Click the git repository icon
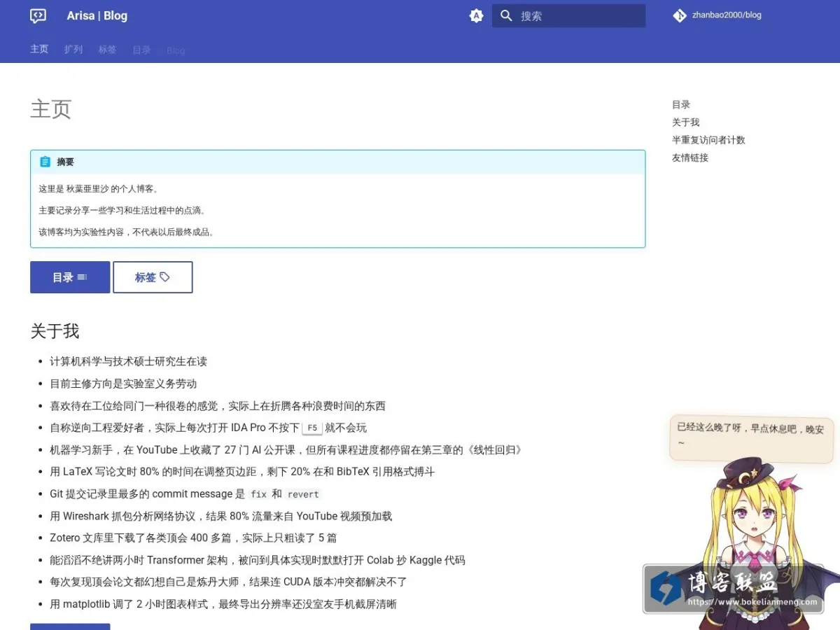 click(680, 15)
